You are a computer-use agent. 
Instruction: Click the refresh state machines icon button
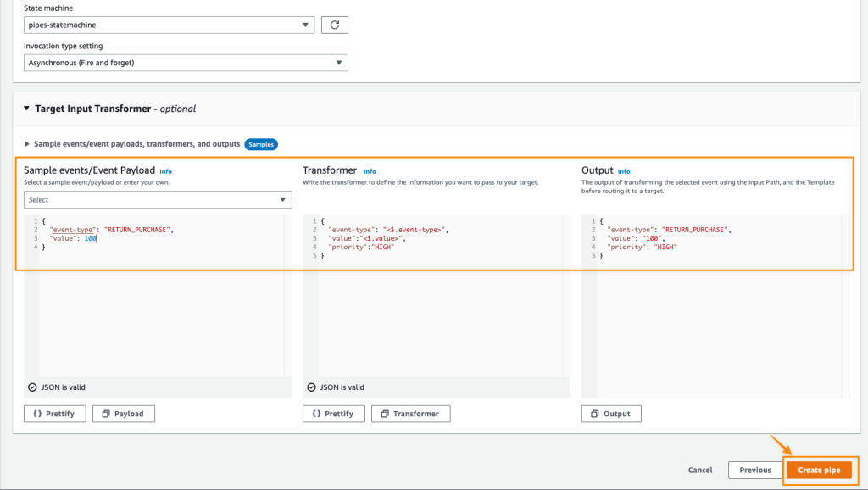tap(334, 25)
